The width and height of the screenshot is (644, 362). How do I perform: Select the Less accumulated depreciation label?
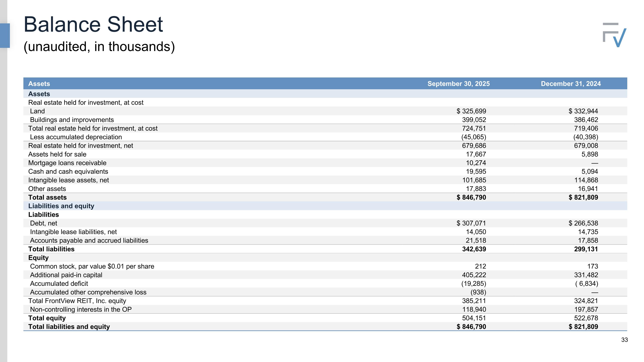click(76, 137)
